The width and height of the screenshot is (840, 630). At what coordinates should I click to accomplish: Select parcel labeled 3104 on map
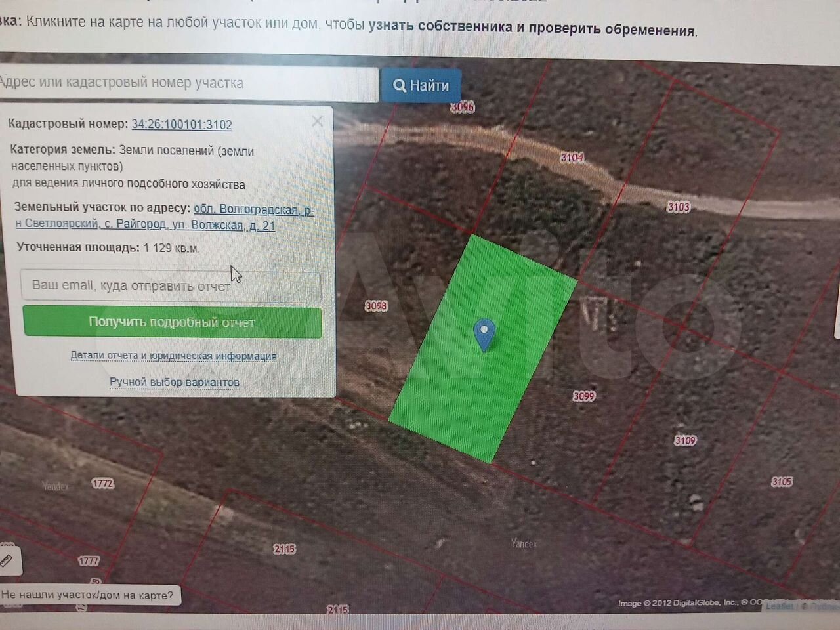[x=572, y=157]
